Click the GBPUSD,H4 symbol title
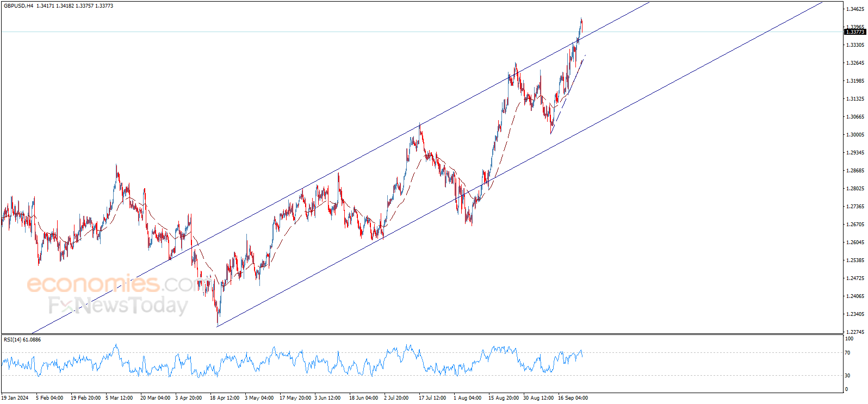868x404 pixels. 18,6
